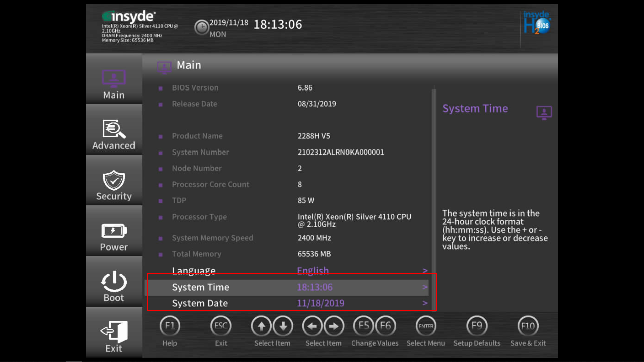This screenshot has width=644, height=362.
Task: Edit the System Date value 11/18/2019
Action: click(320, 303)
